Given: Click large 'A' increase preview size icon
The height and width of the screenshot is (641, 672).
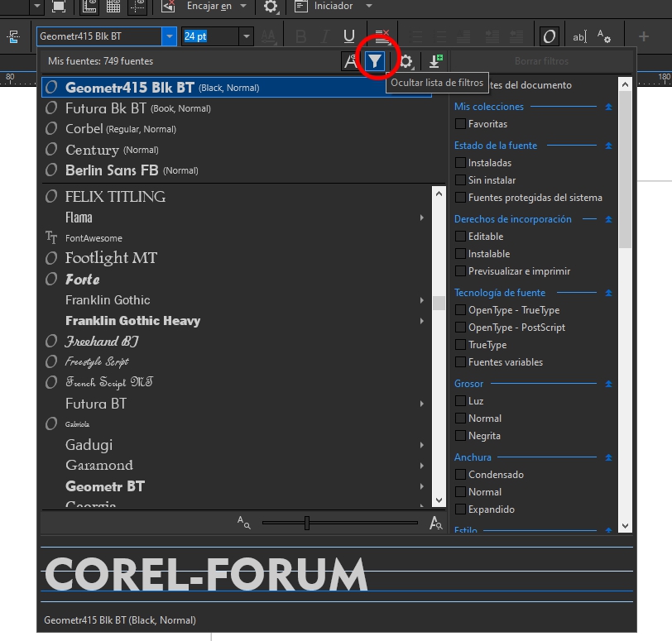Looking at the screenshot, I should (x=436, y=523).
